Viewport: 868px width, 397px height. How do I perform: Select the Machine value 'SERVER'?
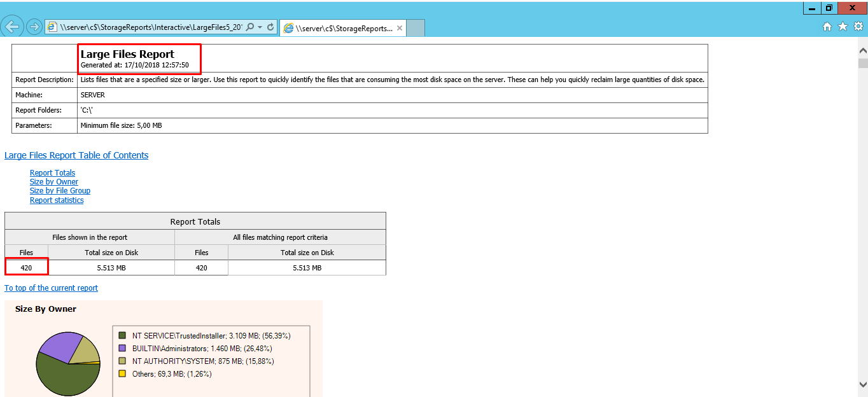click(93, 95)
